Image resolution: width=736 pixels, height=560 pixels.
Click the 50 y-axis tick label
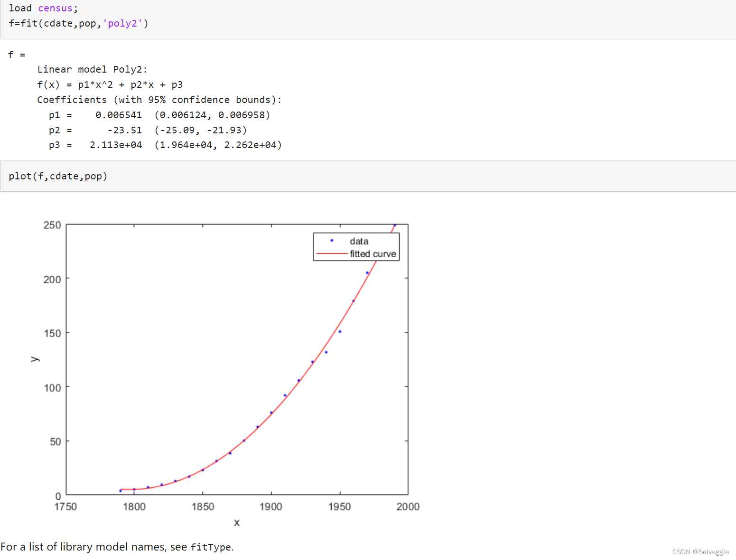coord(56,442)
